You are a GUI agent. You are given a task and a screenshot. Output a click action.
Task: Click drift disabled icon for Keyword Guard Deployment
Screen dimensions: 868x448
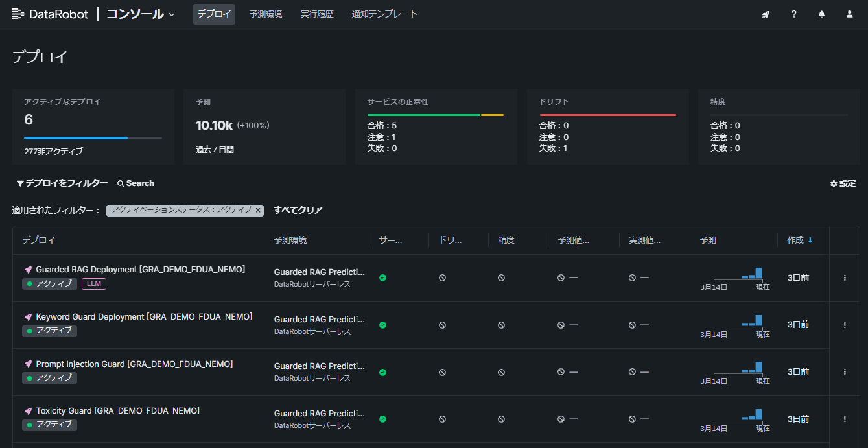point(442,325)
